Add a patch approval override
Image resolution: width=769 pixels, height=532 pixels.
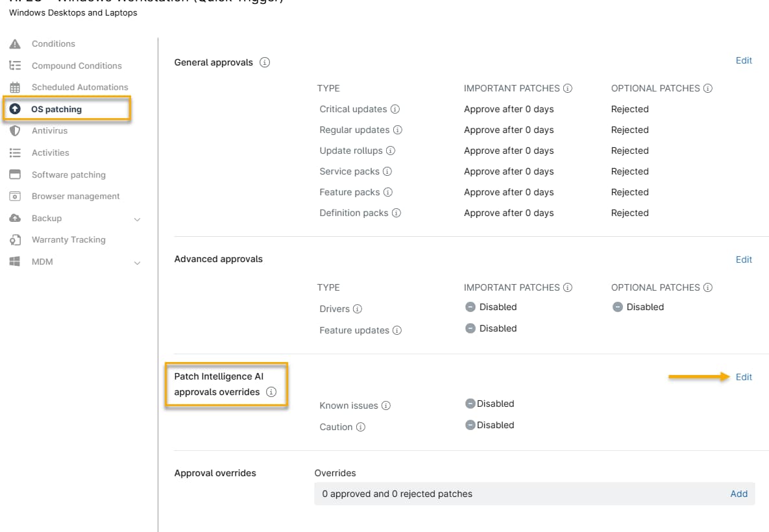pos(738,494)
